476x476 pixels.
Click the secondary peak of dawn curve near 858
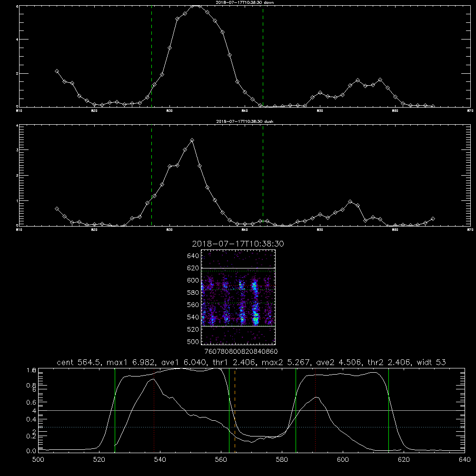[x=380, y=80]
